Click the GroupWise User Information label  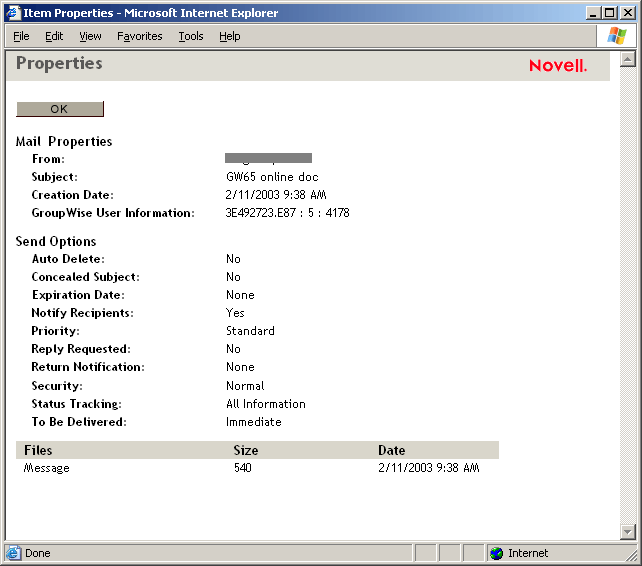pos(113,213)
